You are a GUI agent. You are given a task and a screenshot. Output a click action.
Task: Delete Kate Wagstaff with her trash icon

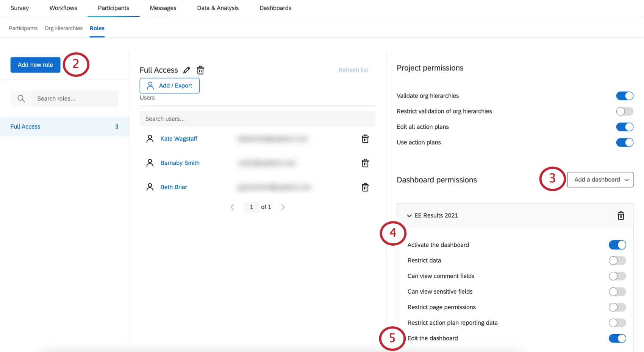pos(365,139)
